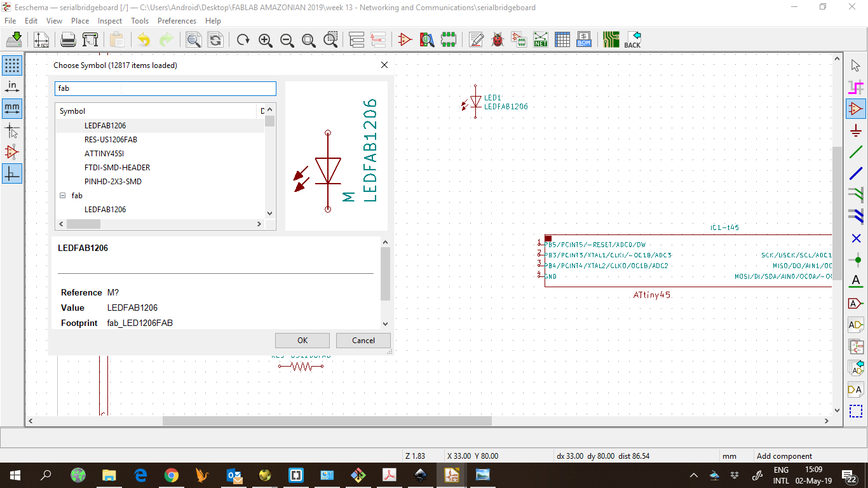The image size is (868, 488).
Task: Open the symbol editor
Action: 405,40
